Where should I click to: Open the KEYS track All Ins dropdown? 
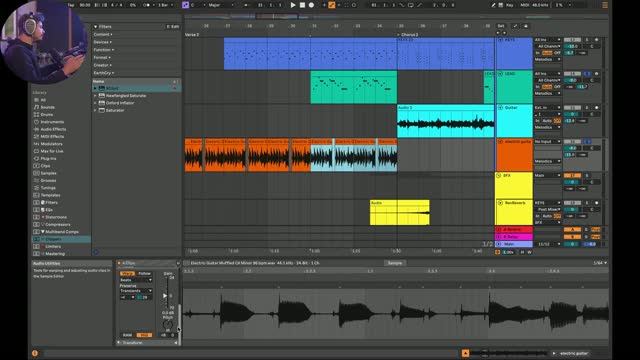pyautogui.click(x=547, y=40)
